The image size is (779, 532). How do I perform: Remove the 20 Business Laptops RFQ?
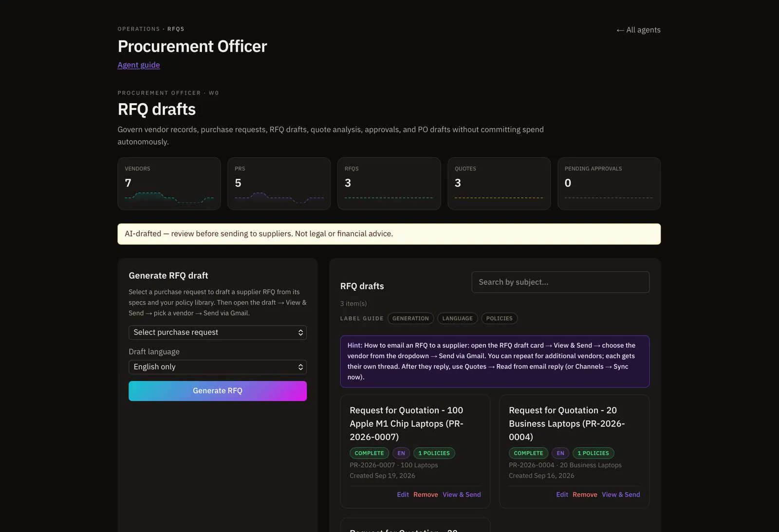(x=585, y=495)
